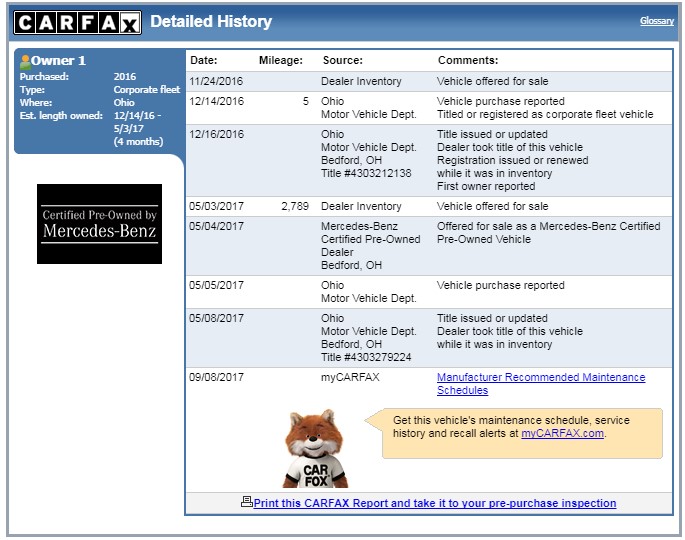Select the 12/14/2016 date cell
This screenshot has width=685, height=540.
coord(216,101)
